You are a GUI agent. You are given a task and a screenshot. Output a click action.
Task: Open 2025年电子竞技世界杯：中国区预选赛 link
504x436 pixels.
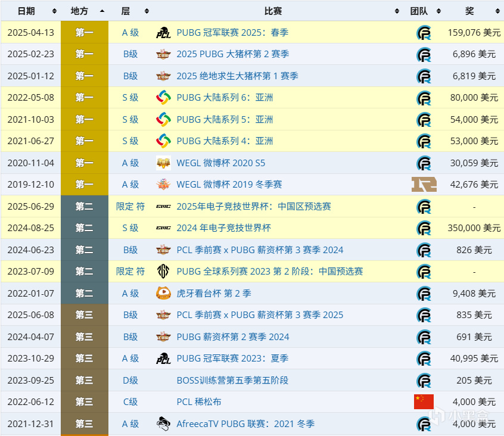(254, 206)
